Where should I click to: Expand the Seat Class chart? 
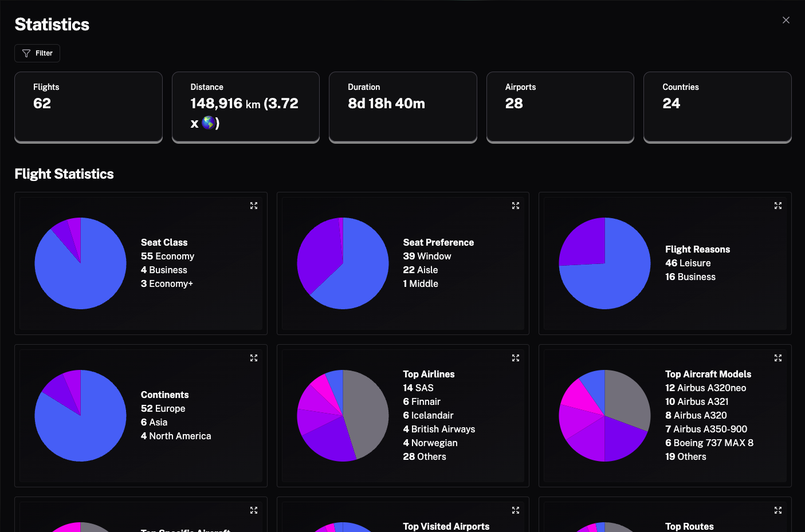pos(254,206)
